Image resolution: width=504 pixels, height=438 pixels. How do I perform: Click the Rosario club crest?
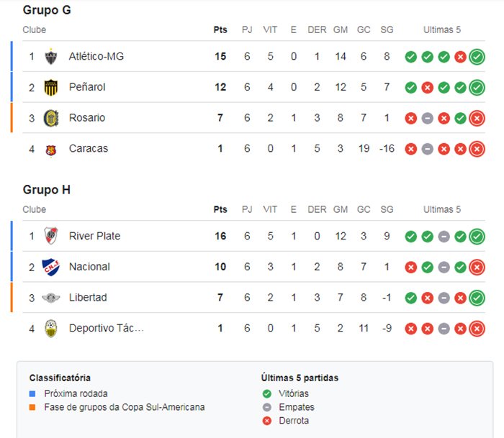(51, 118)
